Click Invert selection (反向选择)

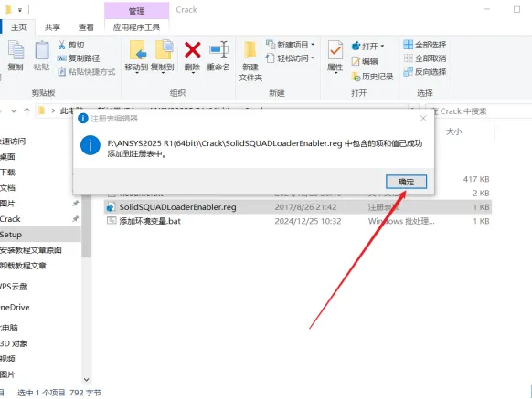click(x=425, y=71)
